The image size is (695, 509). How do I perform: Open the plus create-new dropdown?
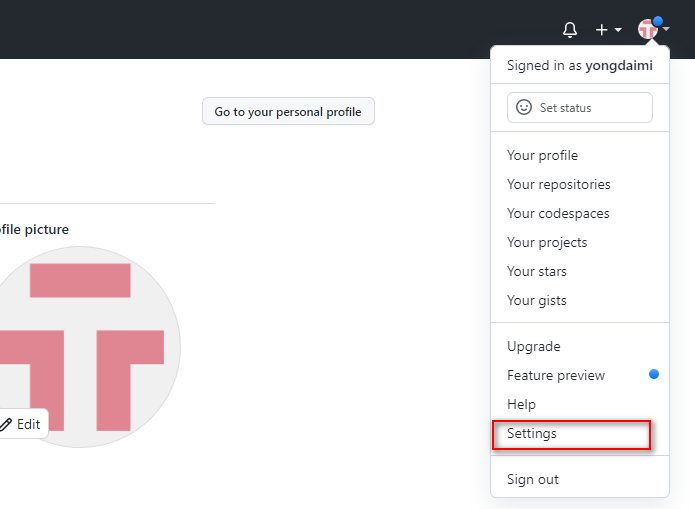608,30
